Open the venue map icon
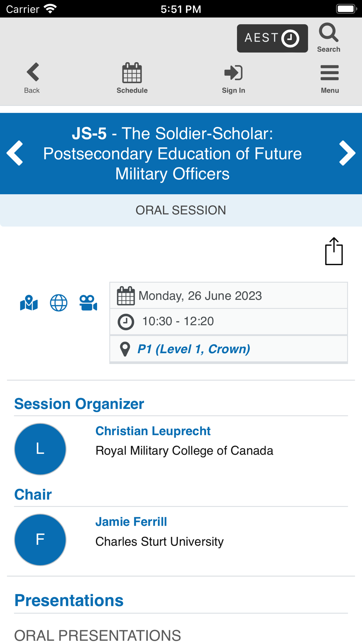Image resolution: width=362 pixels, height=644 pixels. [29, 303]
